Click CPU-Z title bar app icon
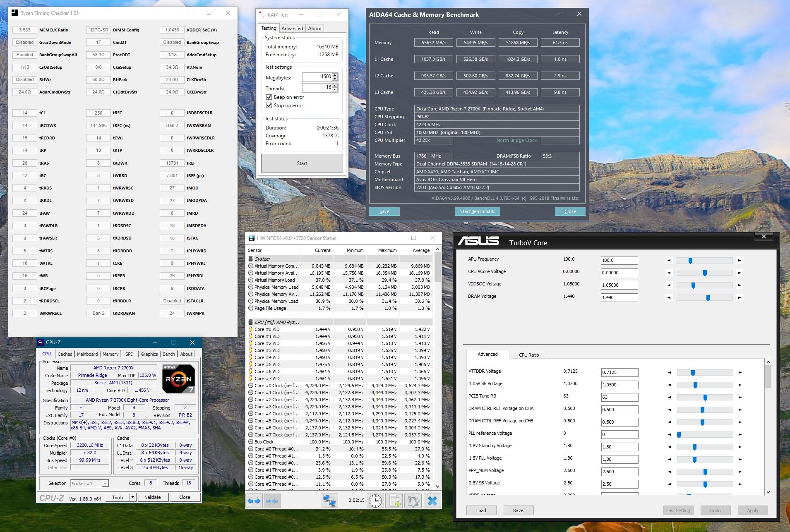 tap(41, 343)
